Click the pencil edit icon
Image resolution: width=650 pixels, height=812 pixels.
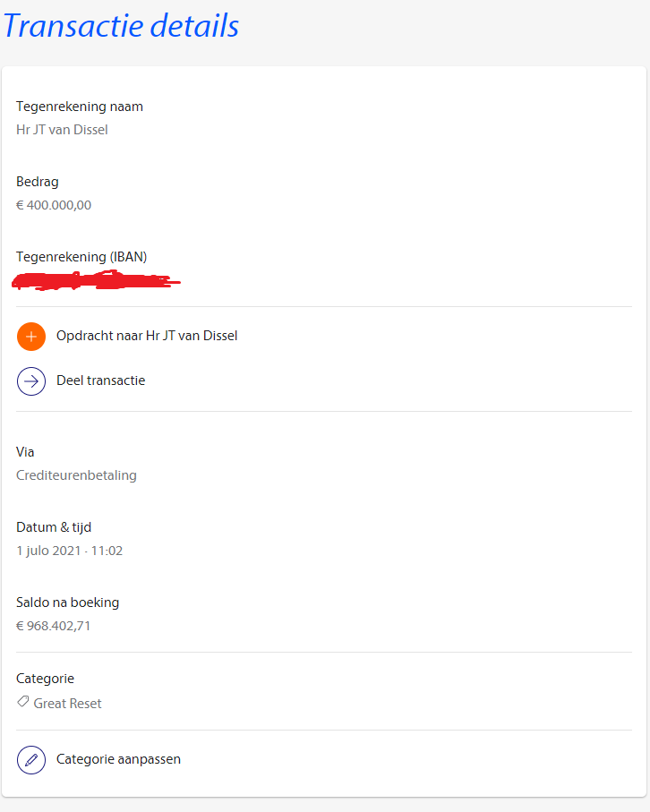(x=31, y=760)
